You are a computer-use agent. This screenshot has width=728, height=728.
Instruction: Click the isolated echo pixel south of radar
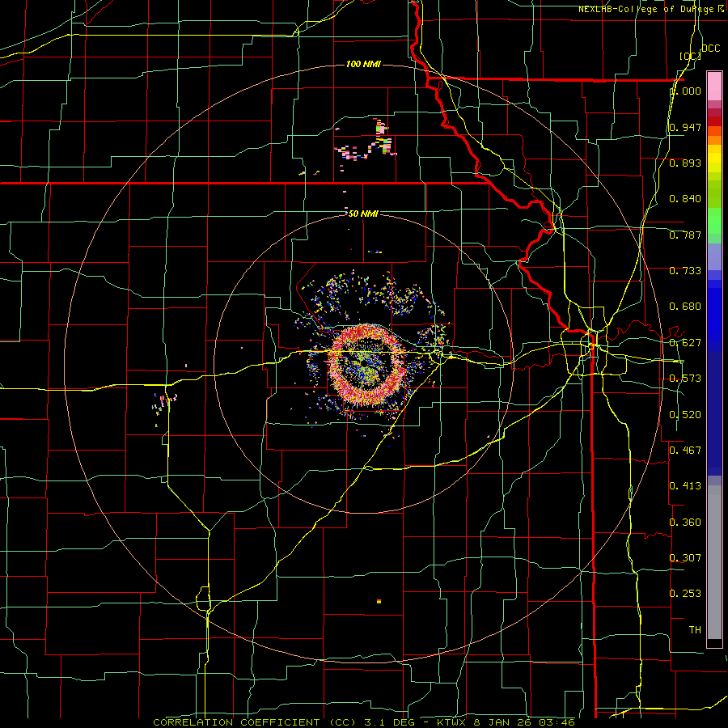pyautogui.click(x=379, y=601)
